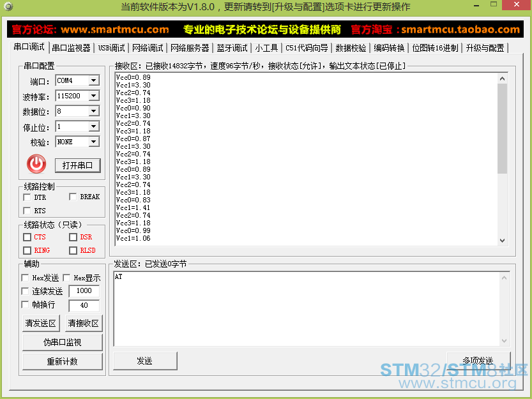Click the 重新计数 button
The width and height of the screenshot is (532, 399).
click(x=63, y=361)
